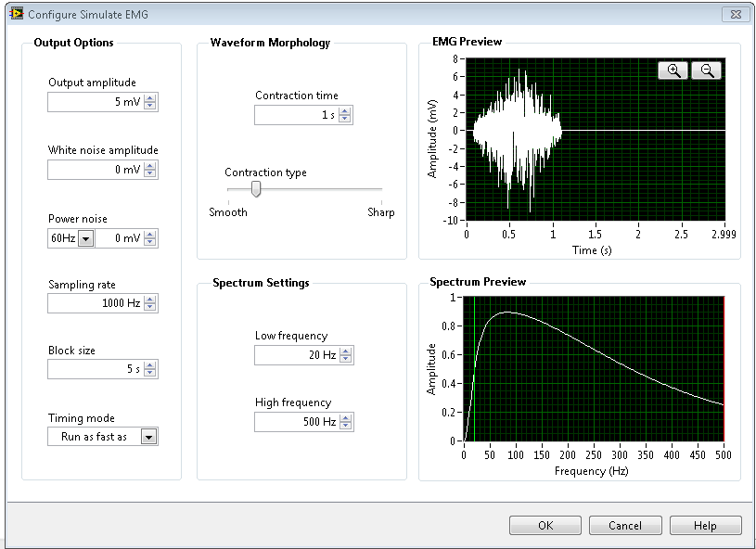Click inside the Low frequency input field

pos(297,354)
